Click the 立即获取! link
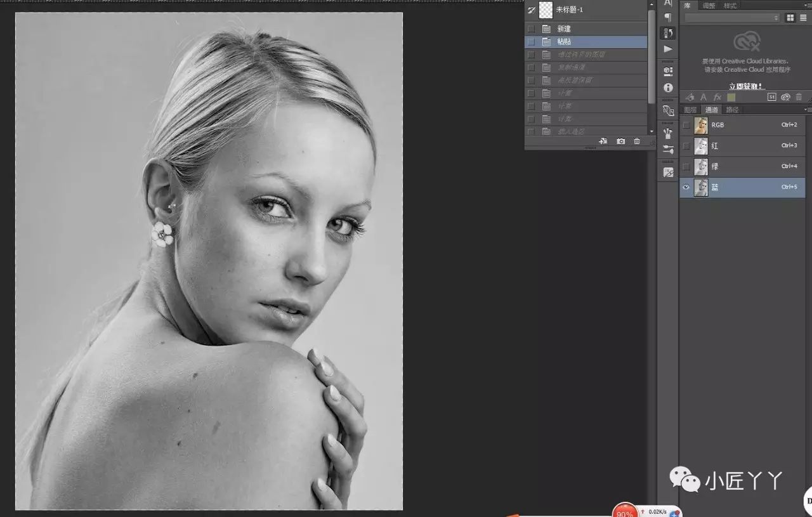The image size is (812, 517). click(747, 86)
